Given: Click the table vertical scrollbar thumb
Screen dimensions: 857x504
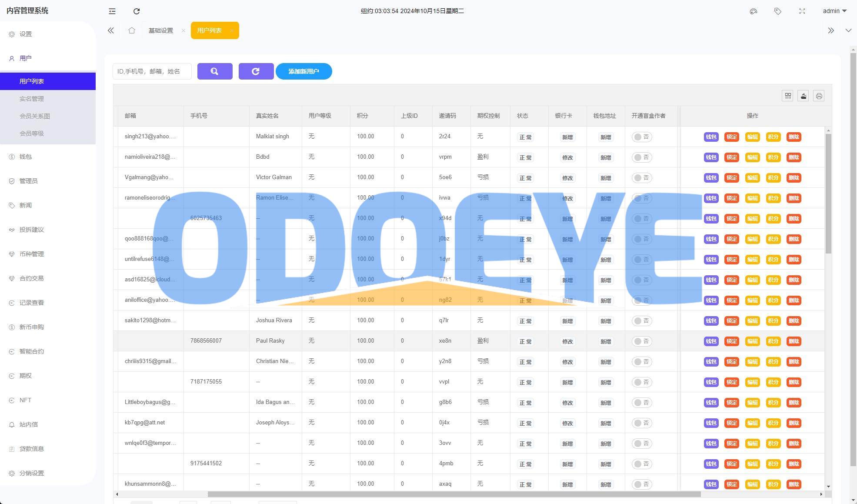Looking at the screenshot, I should 828,194.
